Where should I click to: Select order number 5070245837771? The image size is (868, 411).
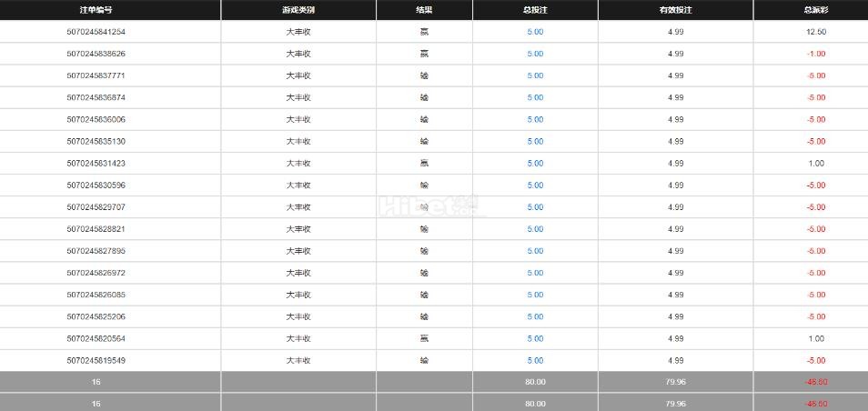[x=96, y=75]
